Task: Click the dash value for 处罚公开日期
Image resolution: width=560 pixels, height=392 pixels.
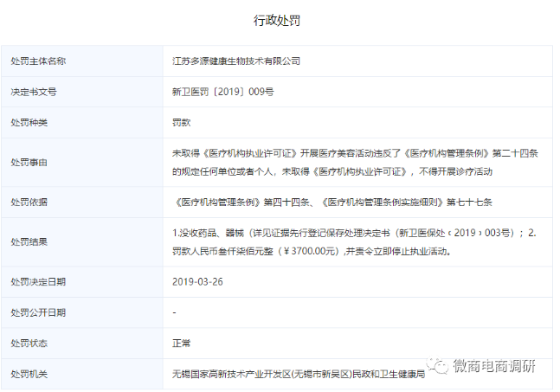Action: 174,312
